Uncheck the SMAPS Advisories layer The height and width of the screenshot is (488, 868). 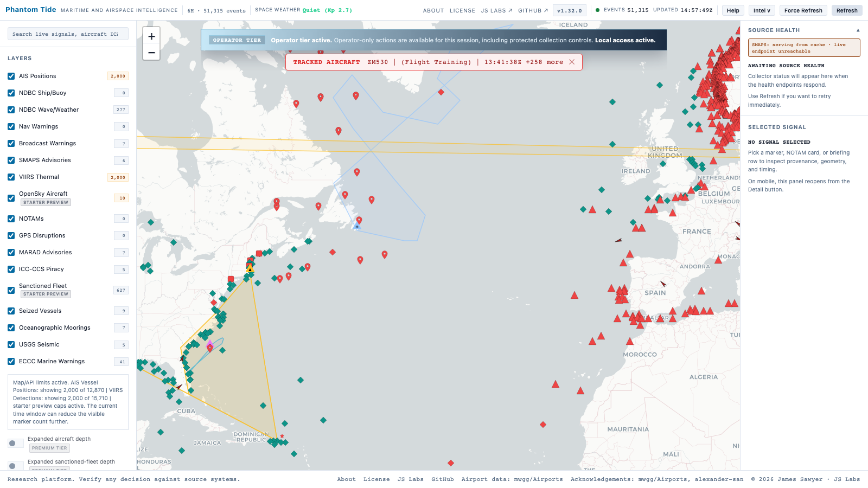[11, 160]
